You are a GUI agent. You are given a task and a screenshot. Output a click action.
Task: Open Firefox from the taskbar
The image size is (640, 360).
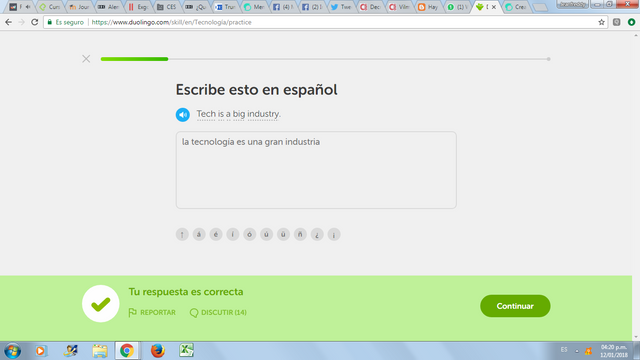[x=158, y=351]
